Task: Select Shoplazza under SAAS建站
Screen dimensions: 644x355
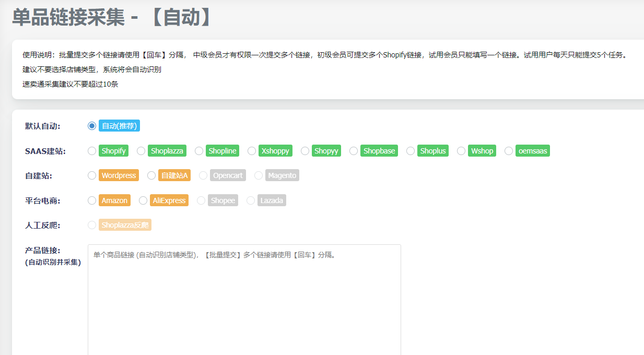Action: [141, 151]
